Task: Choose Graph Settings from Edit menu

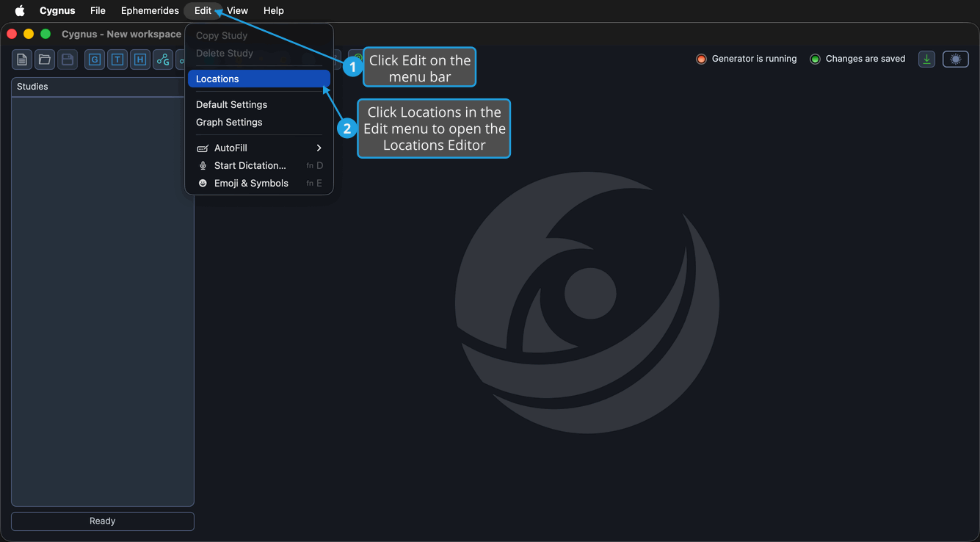Action: (x=259, y=123)
